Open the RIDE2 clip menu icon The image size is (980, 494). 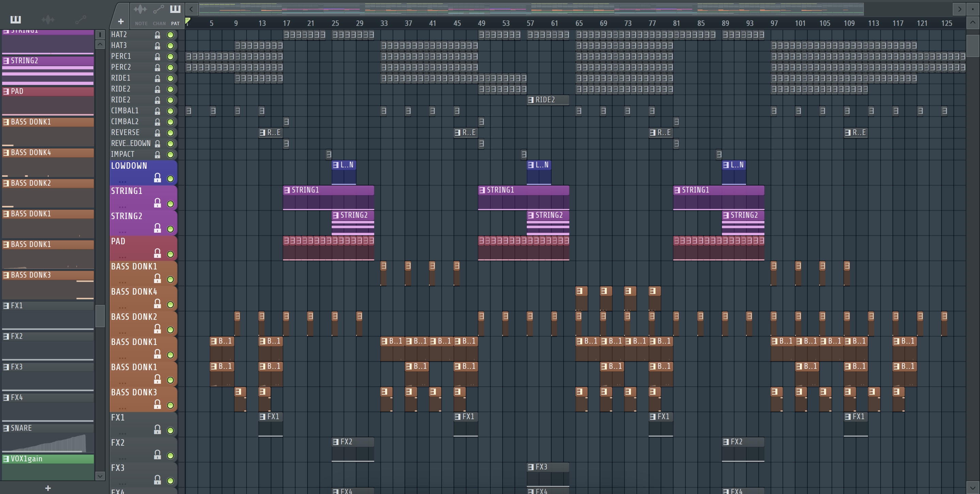(x=531, y=100)
